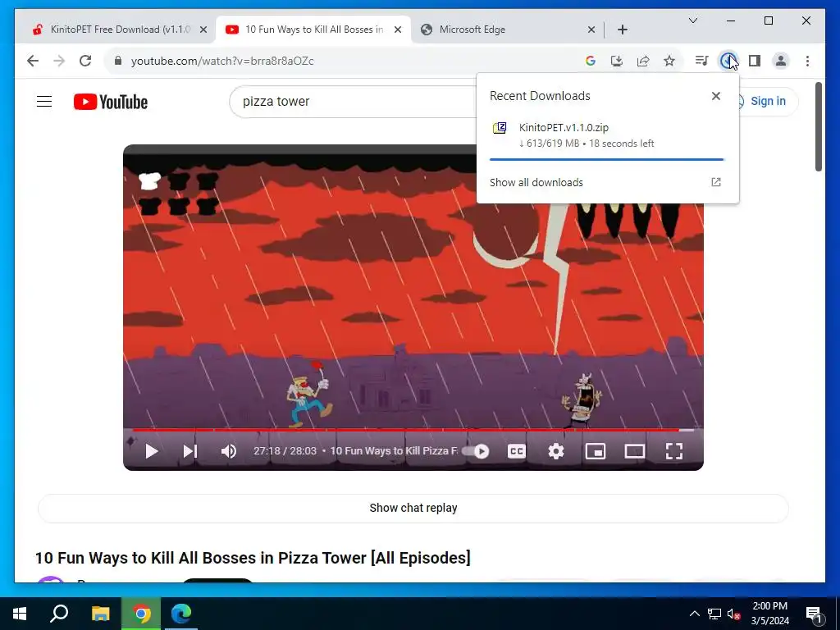Open the Chrome profile avatar
The width and height of the screenshot is (840, 630).
[x=781, y=61]
